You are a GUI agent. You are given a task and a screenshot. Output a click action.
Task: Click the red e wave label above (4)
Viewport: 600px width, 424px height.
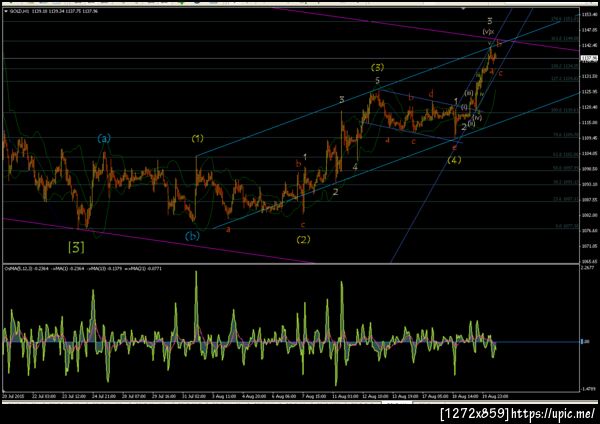pyautogui.click(x=454, y=147)
